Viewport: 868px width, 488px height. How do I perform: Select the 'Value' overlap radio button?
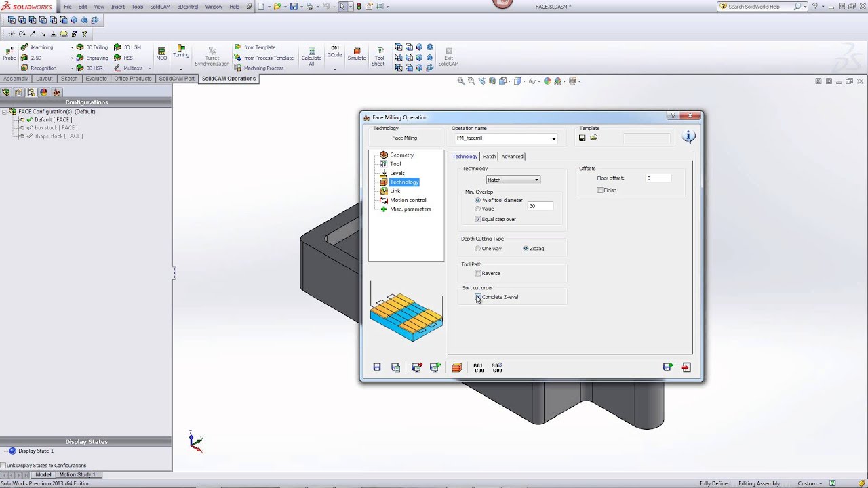(x=478, y=209)
